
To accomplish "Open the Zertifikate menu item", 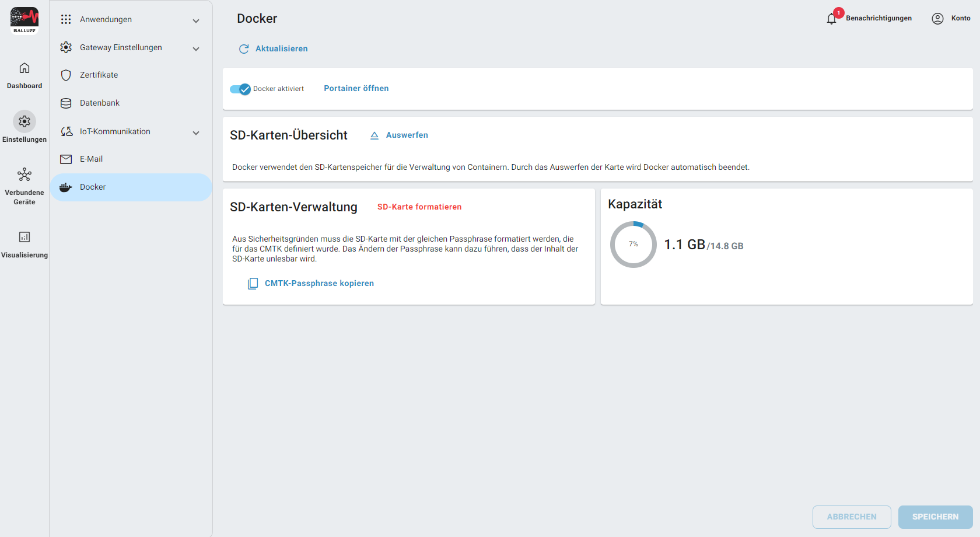I will 99,75.
